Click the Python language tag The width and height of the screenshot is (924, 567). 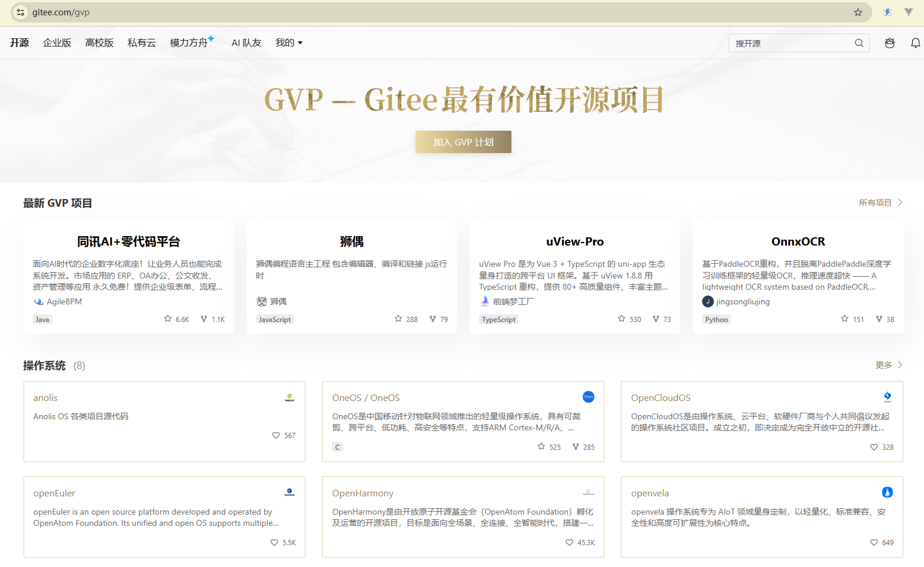click(x=716, y=319)
